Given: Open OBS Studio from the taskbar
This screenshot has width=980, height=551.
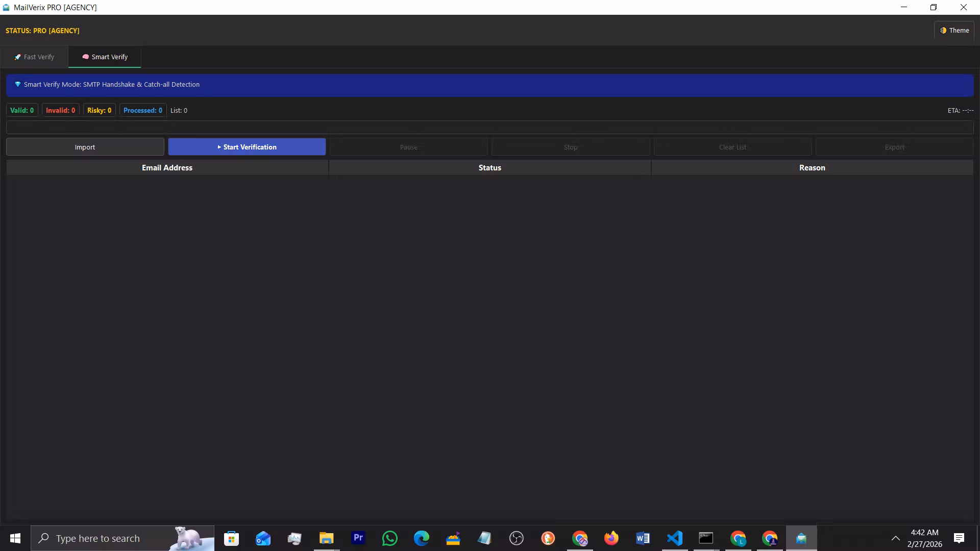Looking at the screenshot, I should [x=517, y=538].
